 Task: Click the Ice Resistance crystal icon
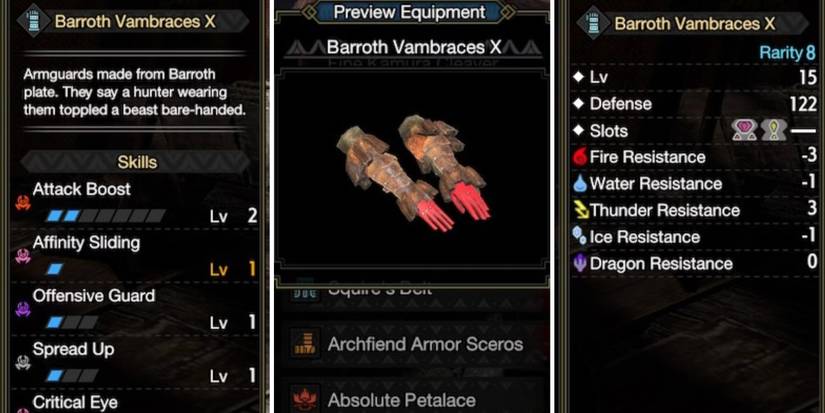[580, 237]
